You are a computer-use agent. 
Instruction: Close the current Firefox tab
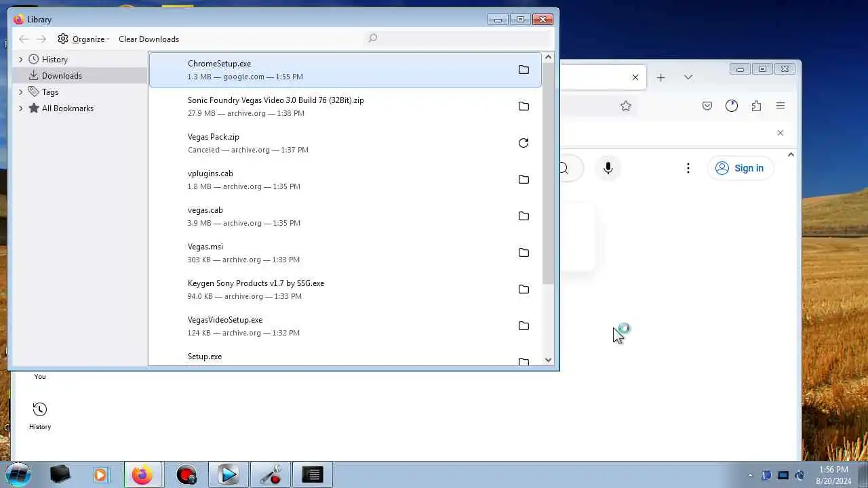(635, 77)
